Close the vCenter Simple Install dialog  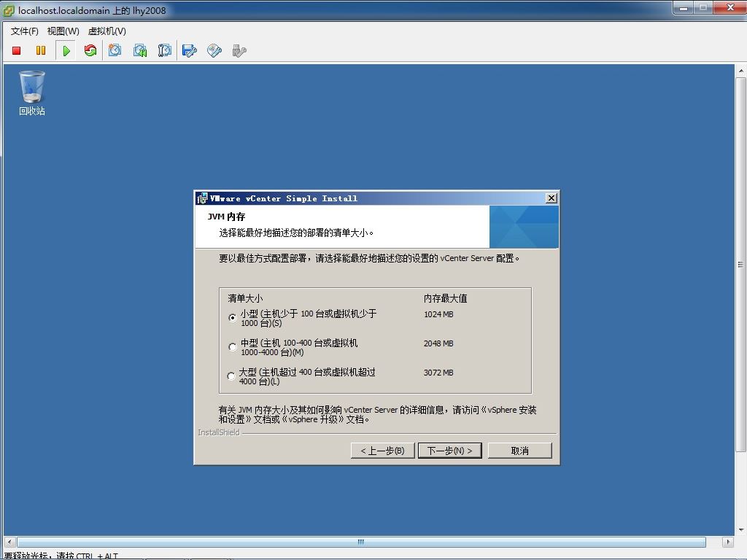551,198
